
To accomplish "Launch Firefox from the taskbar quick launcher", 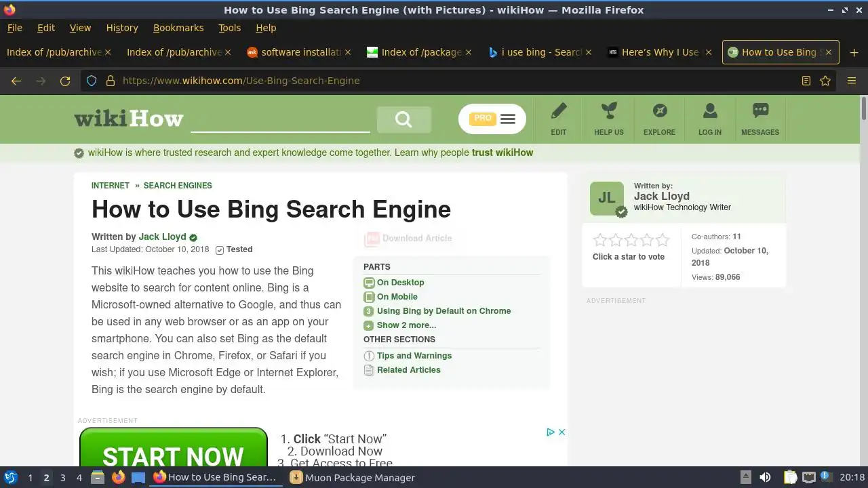I will (118, 477).
